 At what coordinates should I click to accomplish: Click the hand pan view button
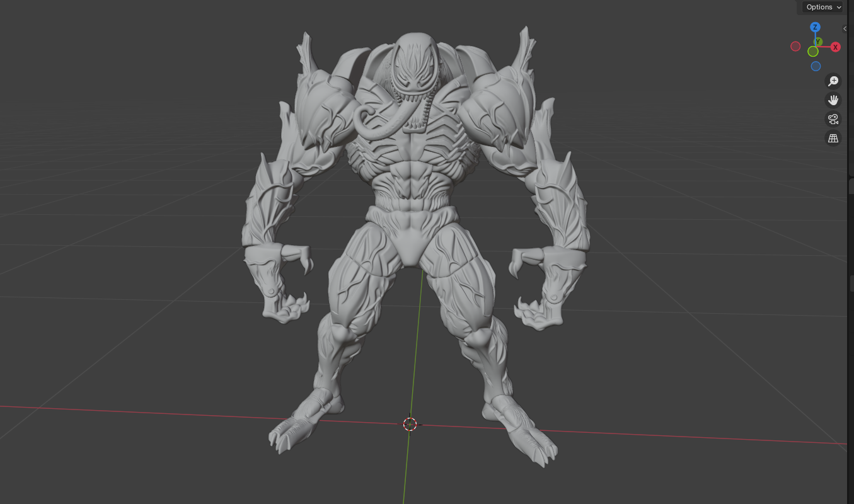click(833, 100)
